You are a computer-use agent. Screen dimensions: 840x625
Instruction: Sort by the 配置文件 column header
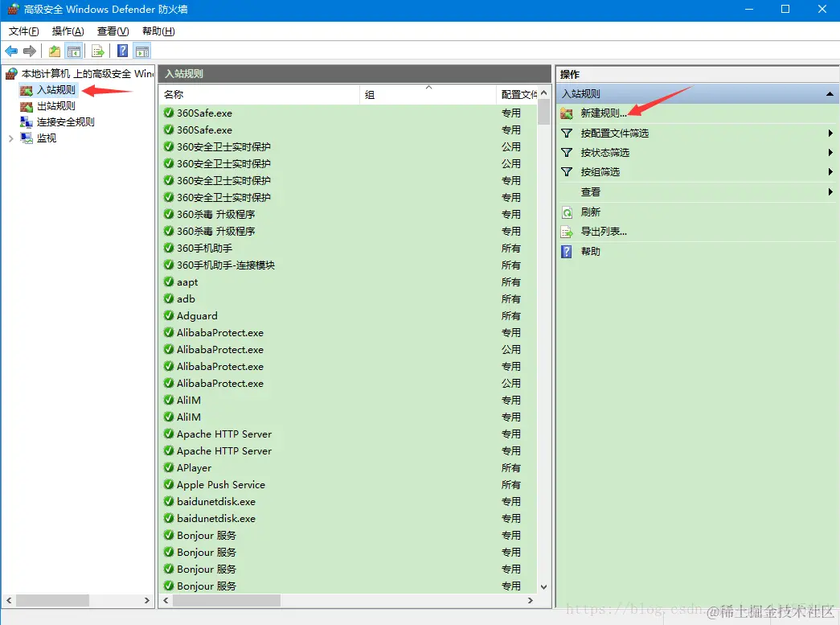tap(518, 94)
